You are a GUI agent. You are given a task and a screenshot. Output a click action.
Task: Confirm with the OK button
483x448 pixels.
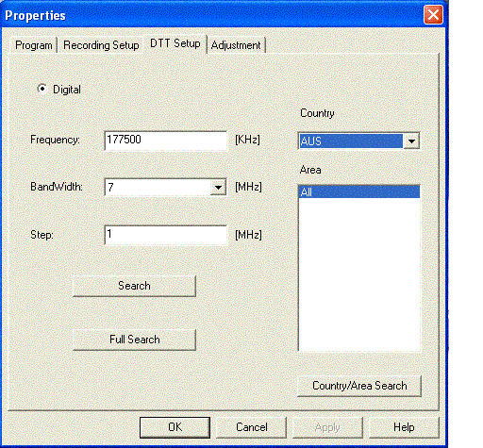click(175, 427)
